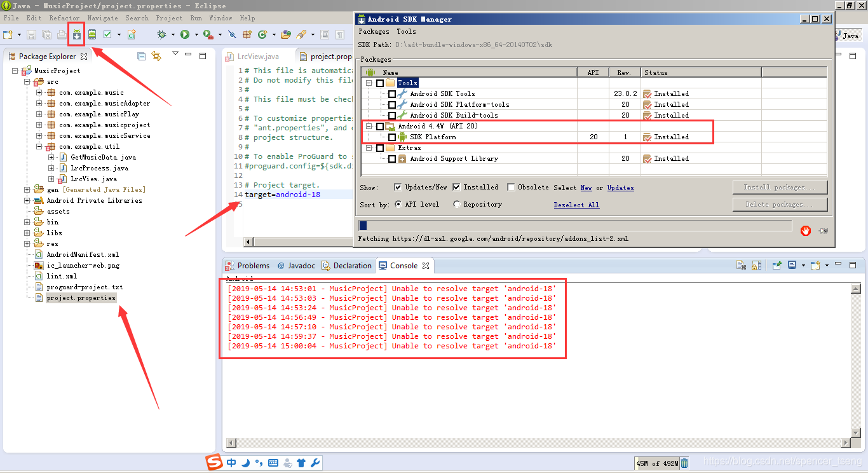Click Console vertical scrollbar up arrow
The height and width of the screenshot is (473, 868).
pos(857,289)
